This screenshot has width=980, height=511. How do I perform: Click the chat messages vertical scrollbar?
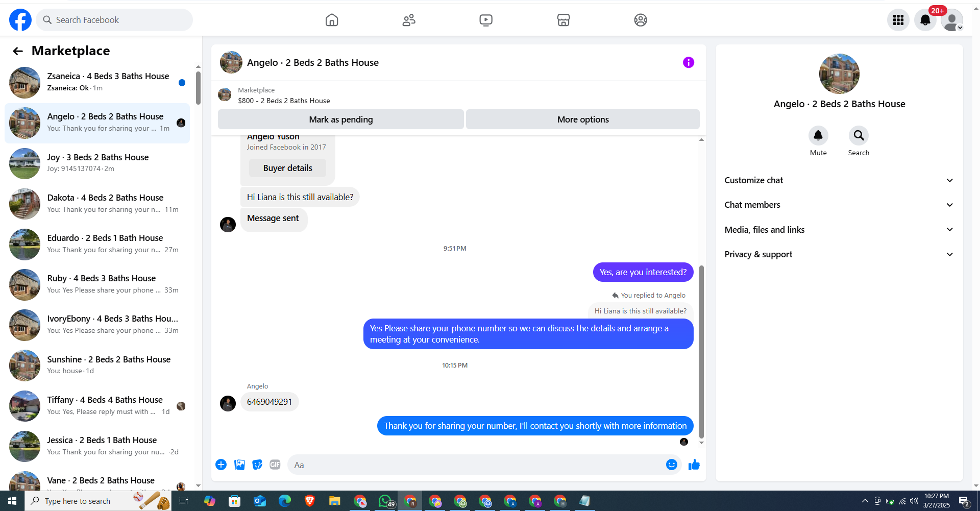pos(702,352)
